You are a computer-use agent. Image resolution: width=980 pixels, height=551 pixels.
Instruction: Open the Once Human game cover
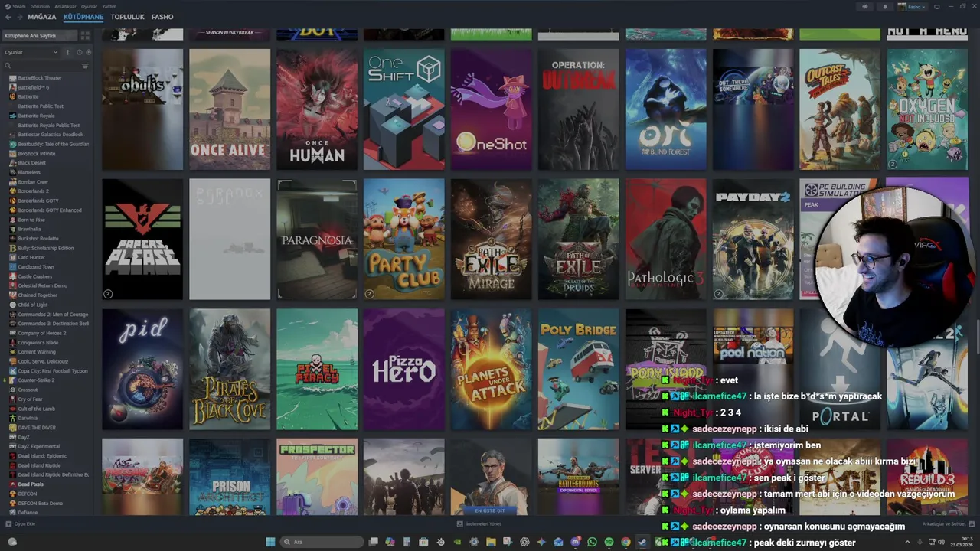pos(317,109)
